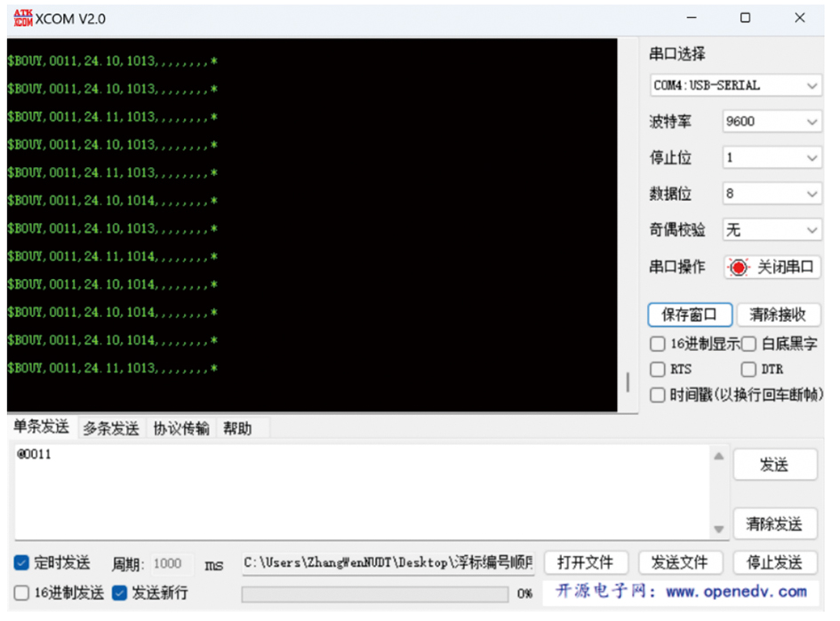
Task: Uncheck the 定时发送 checkbox
Action: (22, 563)
